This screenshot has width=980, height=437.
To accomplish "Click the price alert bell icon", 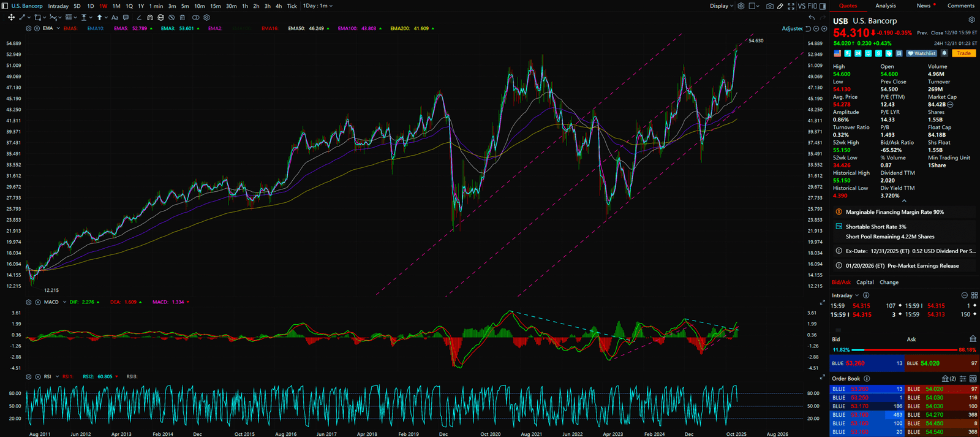I will click(x=944, y=53).
